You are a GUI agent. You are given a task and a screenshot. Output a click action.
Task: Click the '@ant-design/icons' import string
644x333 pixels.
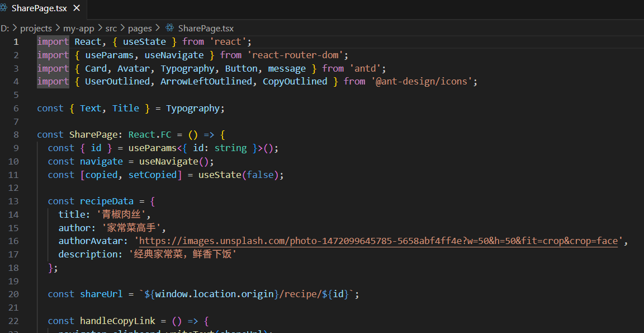tap(422, 81)
